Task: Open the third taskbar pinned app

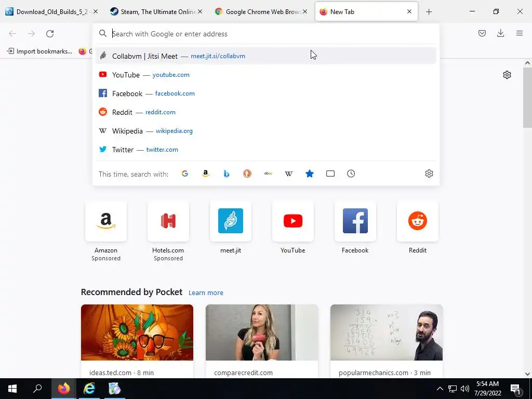Action: click(114, 389)
